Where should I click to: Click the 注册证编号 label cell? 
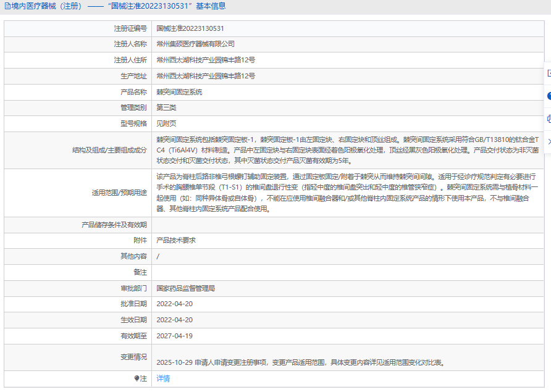[x=130, y=28]
